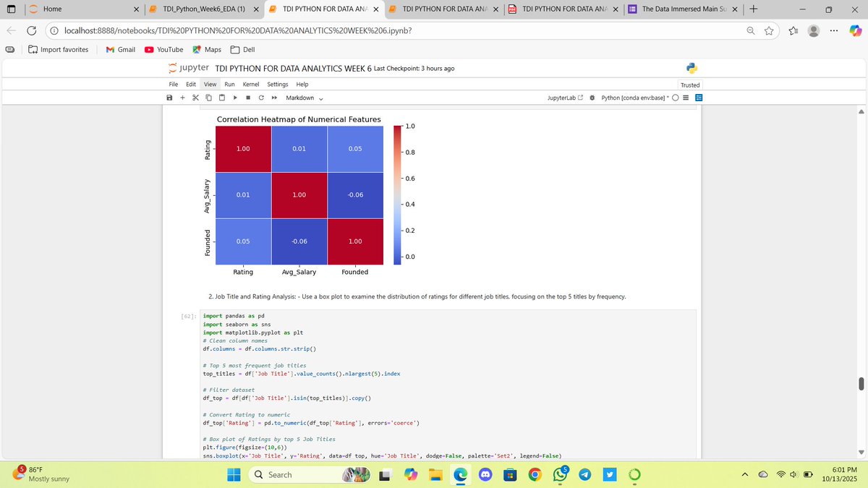This screenshot has width=868, height=488.
Task: Open a new browser tab with plus button
Action: tap(753, 9)
